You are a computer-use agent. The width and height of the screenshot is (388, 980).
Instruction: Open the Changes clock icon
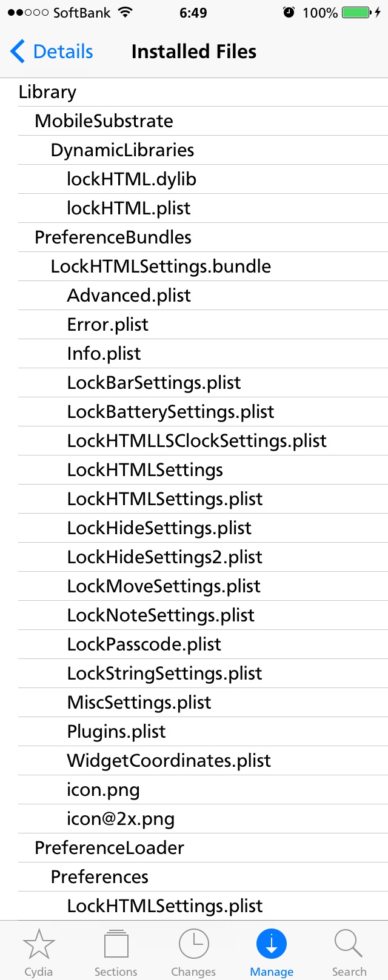point(193,944)
